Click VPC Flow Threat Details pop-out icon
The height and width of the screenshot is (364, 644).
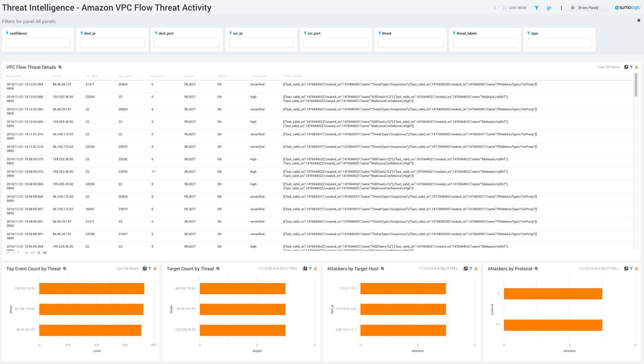(626, 67)
